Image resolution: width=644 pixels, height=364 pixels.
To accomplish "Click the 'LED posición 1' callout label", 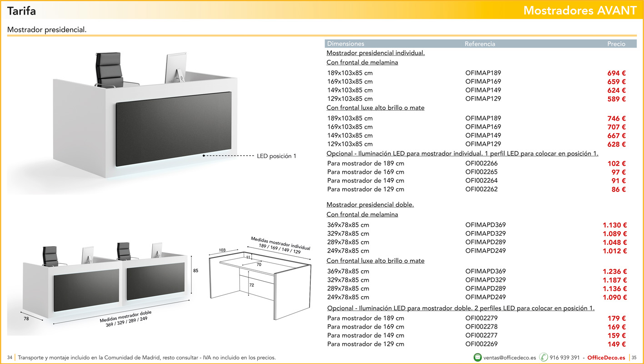I will (276, 156).
